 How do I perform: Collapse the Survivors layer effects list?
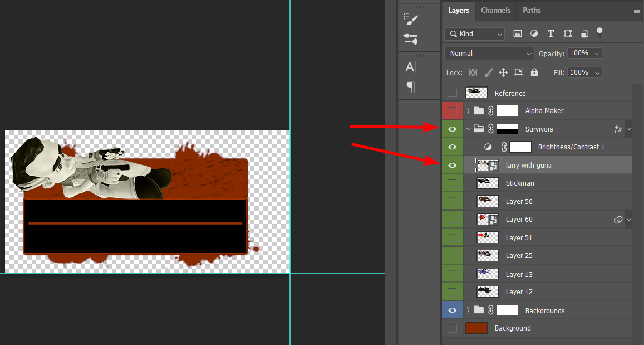pos(629,129)
